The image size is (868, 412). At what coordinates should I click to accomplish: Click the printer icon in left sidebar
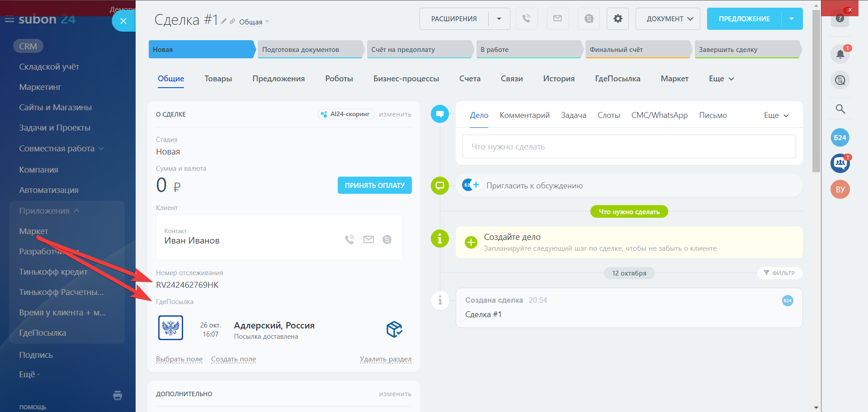click(118, 396)
